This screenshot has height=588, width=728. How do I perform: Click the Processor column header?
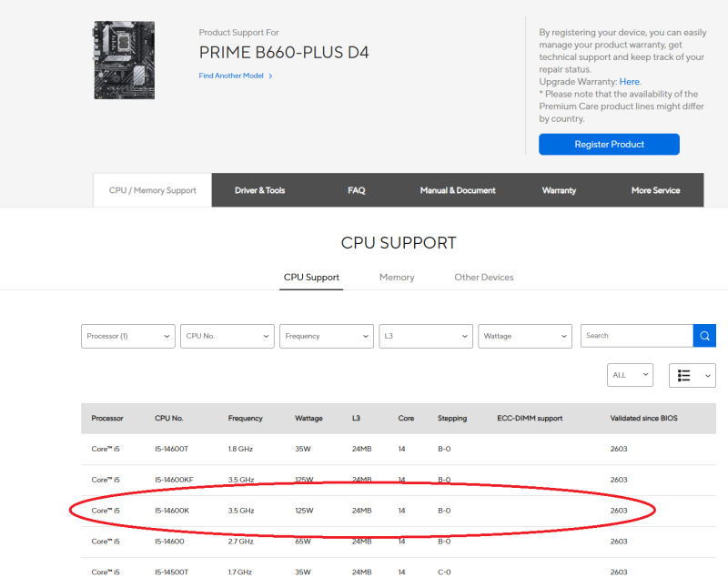coord(107,418)
